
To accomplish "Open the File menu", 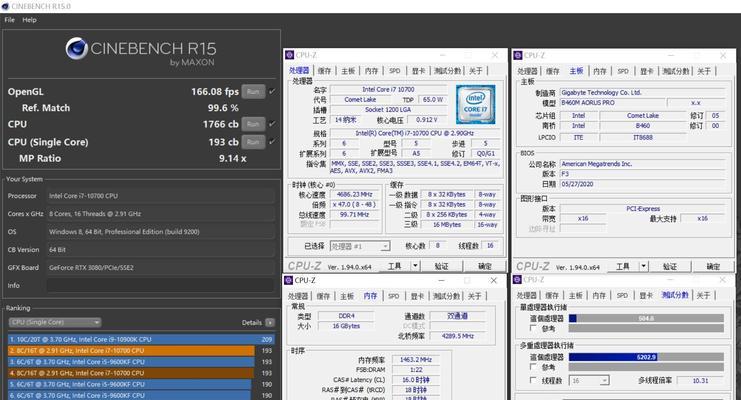I will pos(9,20).
